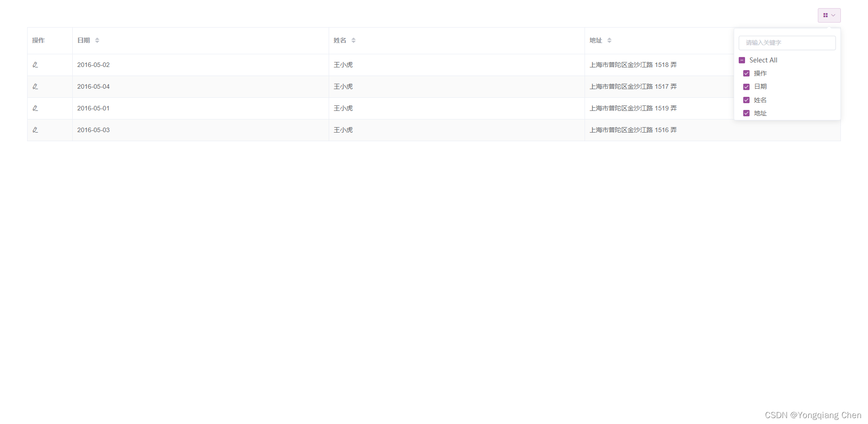This screenshot has width=868, height=424.
Task: Click 王小虎 in the 2016-05-02 row
Action: 343,65
